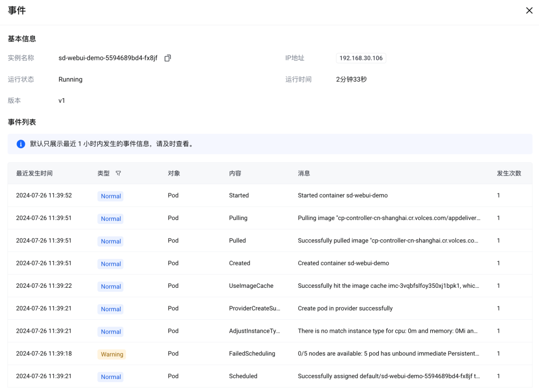The width and height of the screenshot is (539, 392).
Task: Copy the instance name sd-webui-demo-5594689bd4-fx8jf
Action: pos(168,58)
